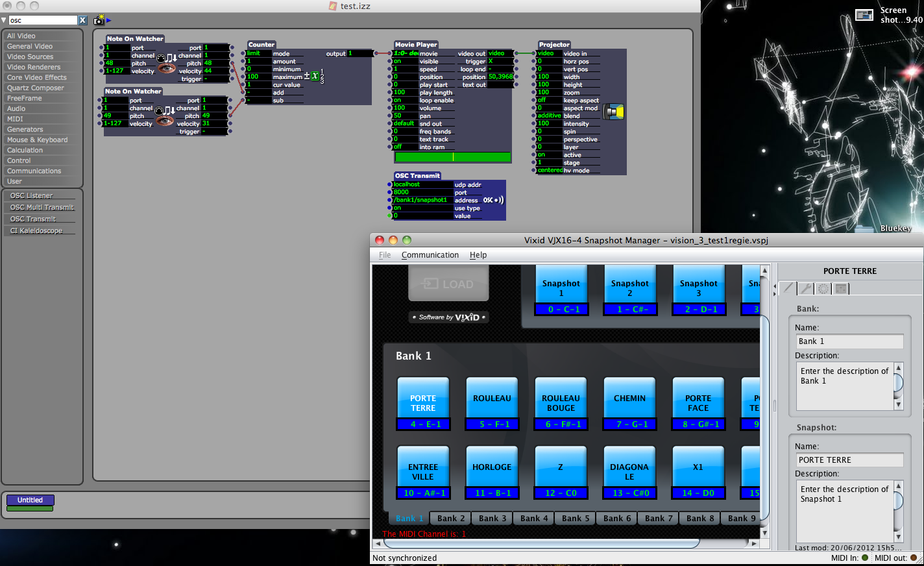Switch to the Bank 8 tab
The image size is (924, 566).
click(700, 519)
